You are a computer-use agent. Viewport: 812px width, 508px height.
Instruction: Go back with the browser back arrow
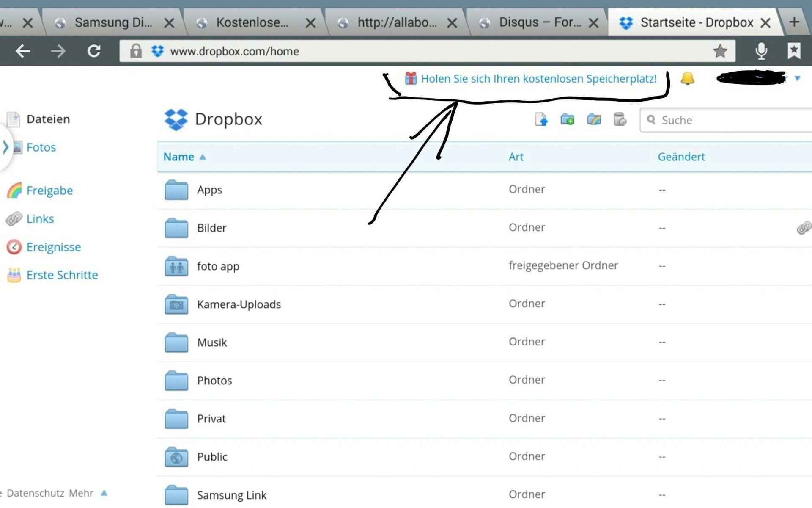[x=23, y=51]
